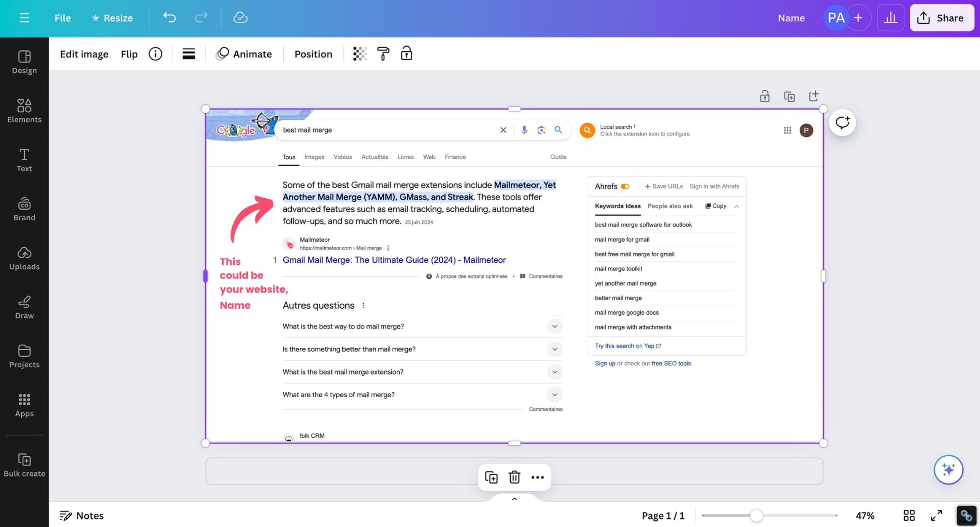
Task: Flip the selected image
Action: point(129,54)
